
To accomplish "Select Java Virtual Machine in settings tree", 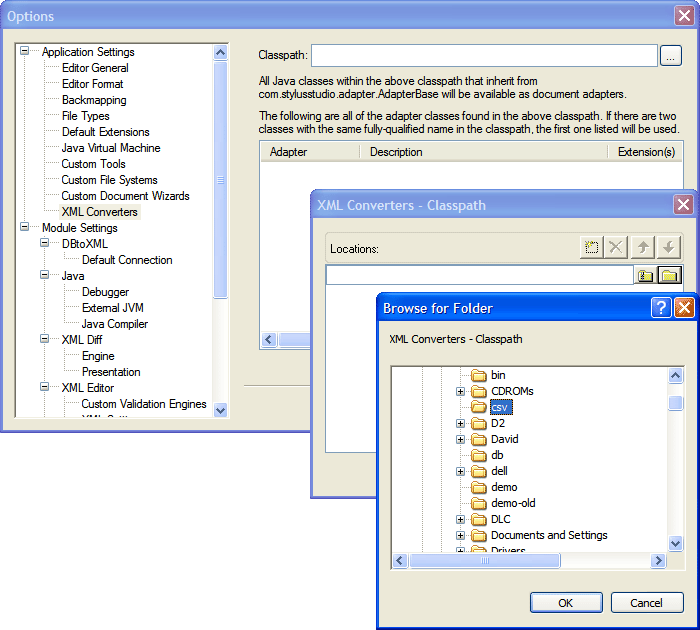I will [x=110, y=148].
